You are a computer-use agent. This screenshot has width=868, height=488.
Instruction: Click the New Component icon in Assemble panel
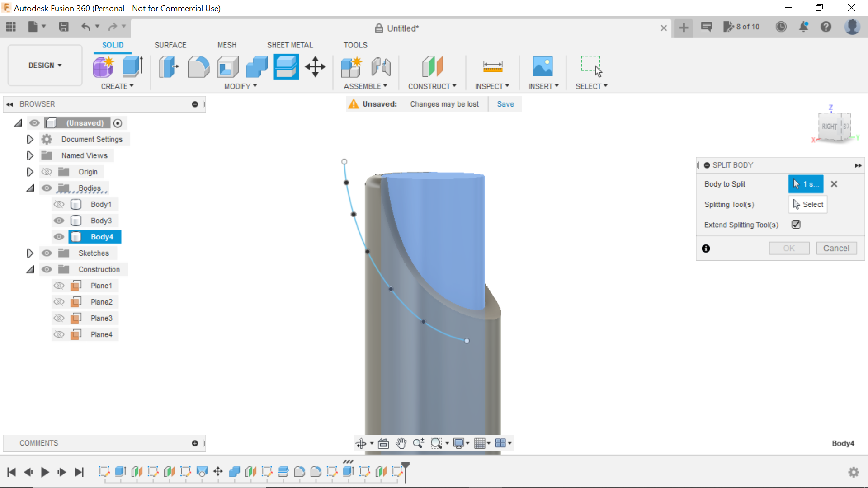pos(351,67)
